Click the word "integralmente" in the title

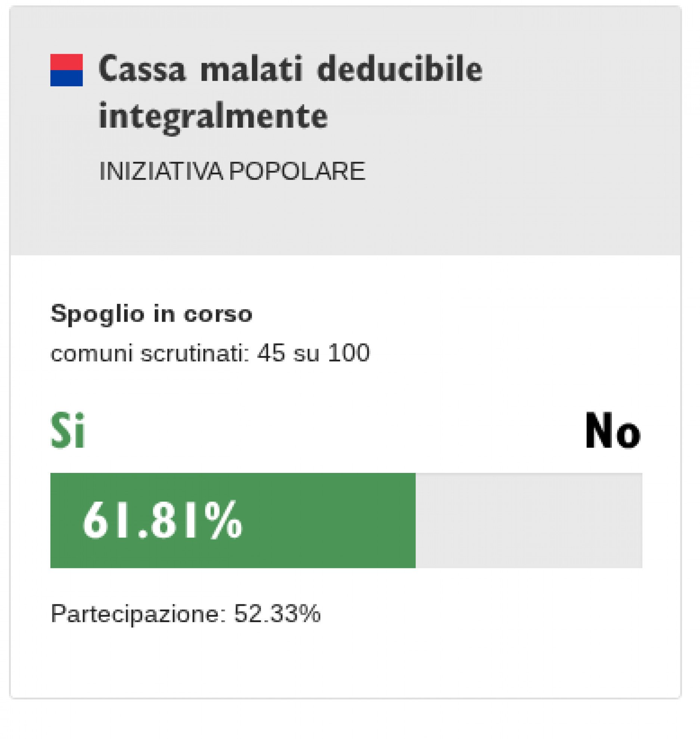(213, 116)
